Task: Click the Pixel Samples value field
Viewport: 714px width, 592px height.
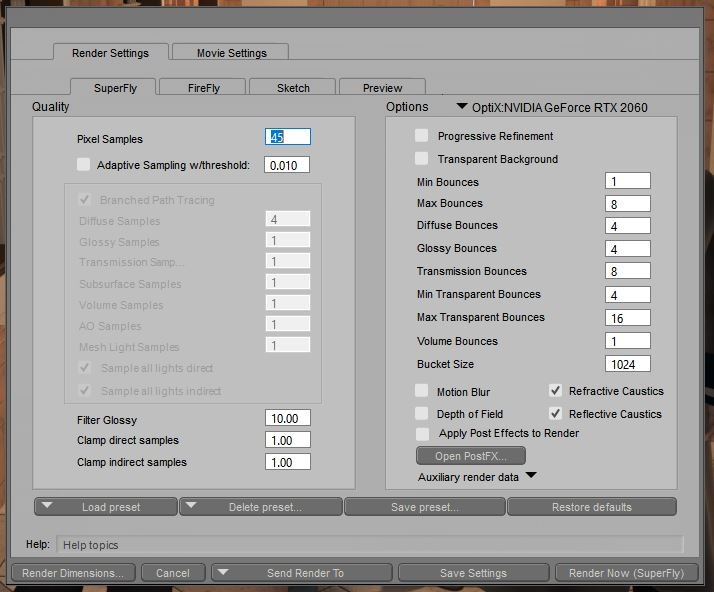Action: 288,137
